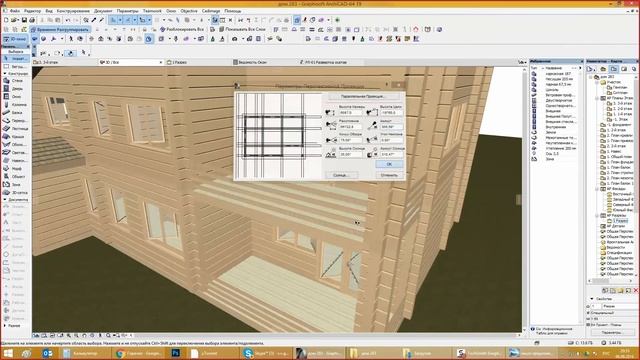Select the Arrow (Указатель) selection tool
Viewport: 640px width, 360px height.
tap(15, 59)
